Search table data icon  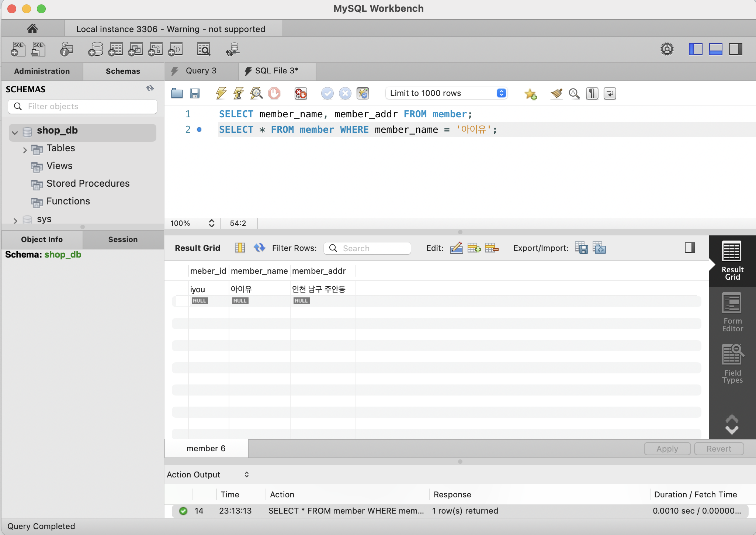pos(204,49)
